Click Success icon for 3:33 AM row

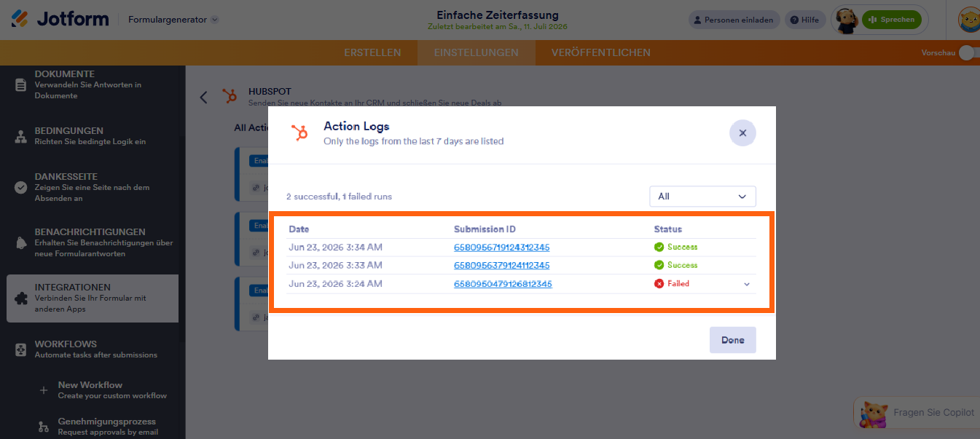(659, 265)
